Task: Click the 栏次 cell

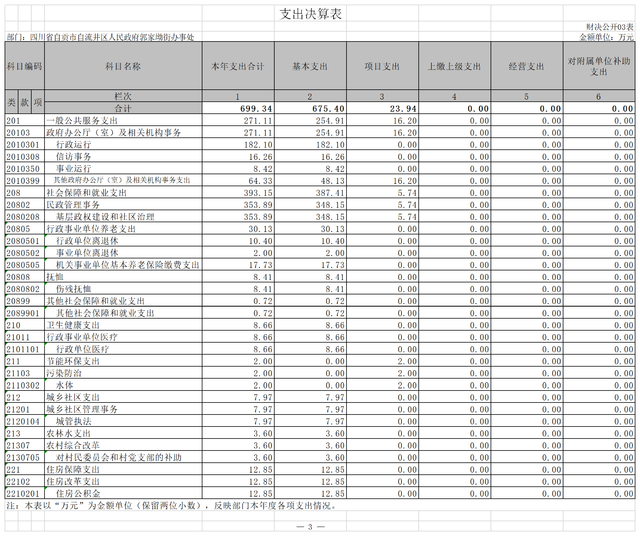Action: [123, 96]
